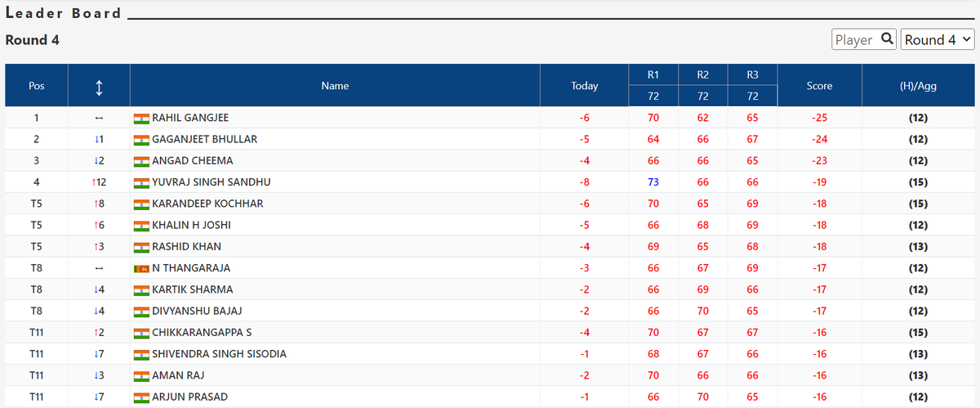Open player KARANDEEP KOCHHAR
Image resolution: width=980 pixels, height=408 pixels.
coord(207,204)
